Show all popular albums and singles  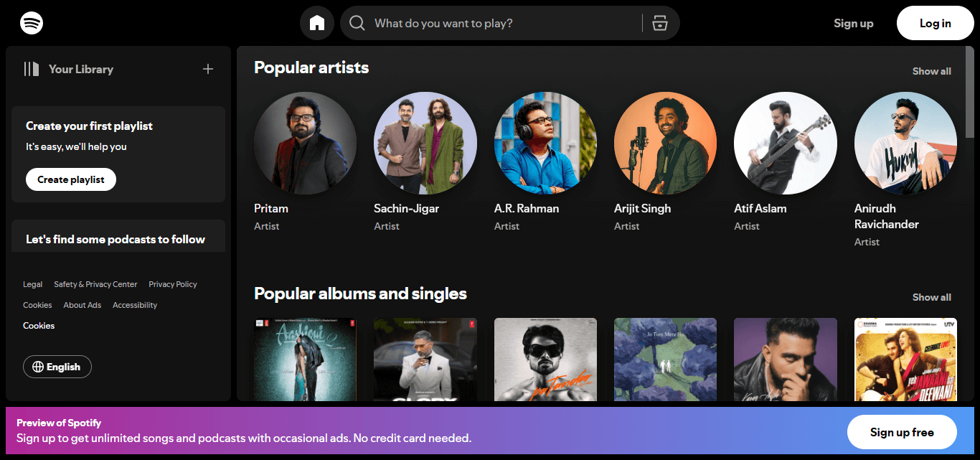pyautogui.click(x=931, y=297)
